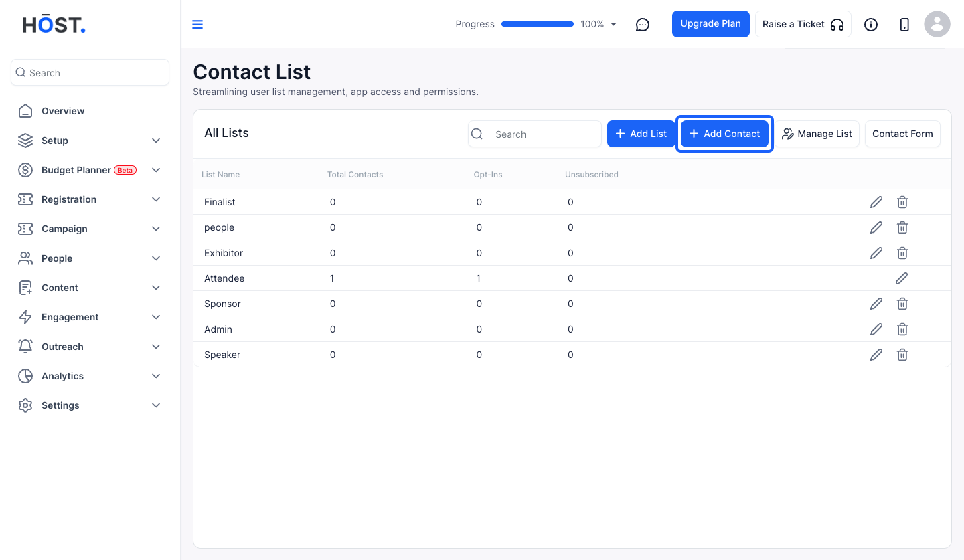Open the Manage List button
The image size is (964, 560).
[817, 134]
